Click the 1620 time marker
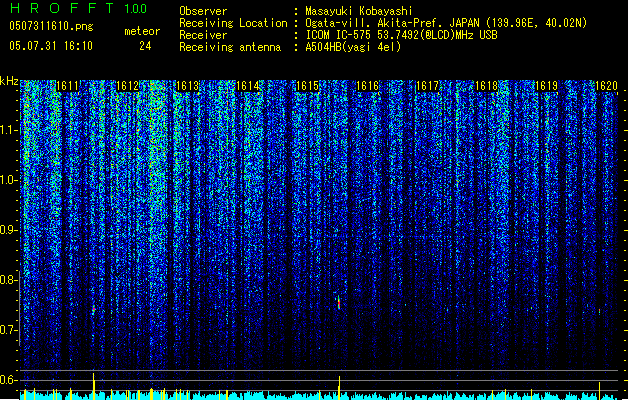Image resolution: width=629 pixels, height=400 pixels. 606,86
